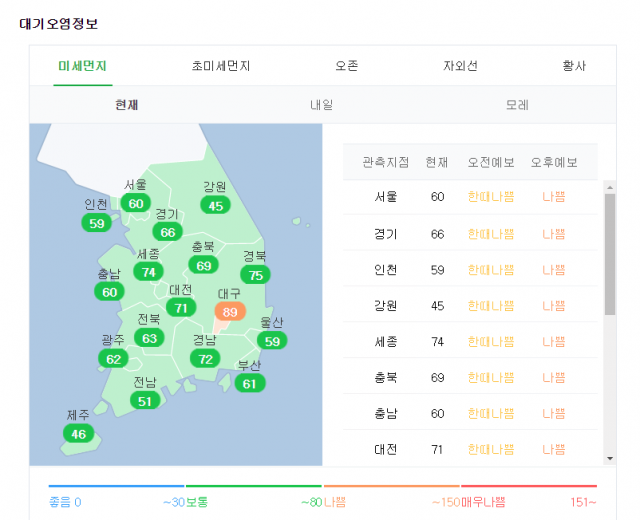The width and height of the screenshot is (640, 520).
Task: Click the 대전 71 map badge
Action: point(181,308)
